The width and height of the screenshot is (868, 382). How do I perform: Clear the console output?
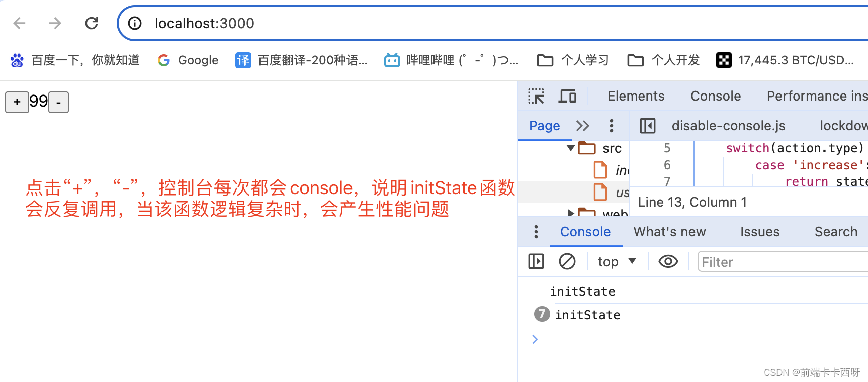[567, 262]
